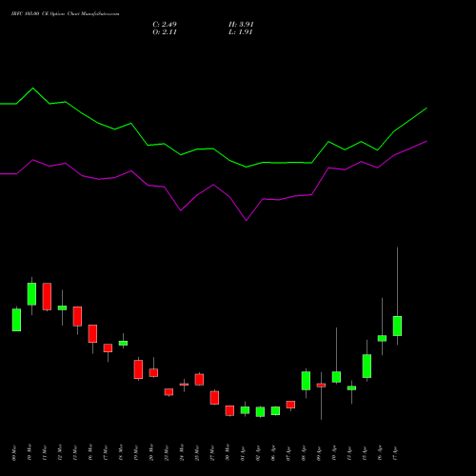The image size is (476, 476).
Task: Click the red candlestick above 23 Mar
Action: (169, 392)
